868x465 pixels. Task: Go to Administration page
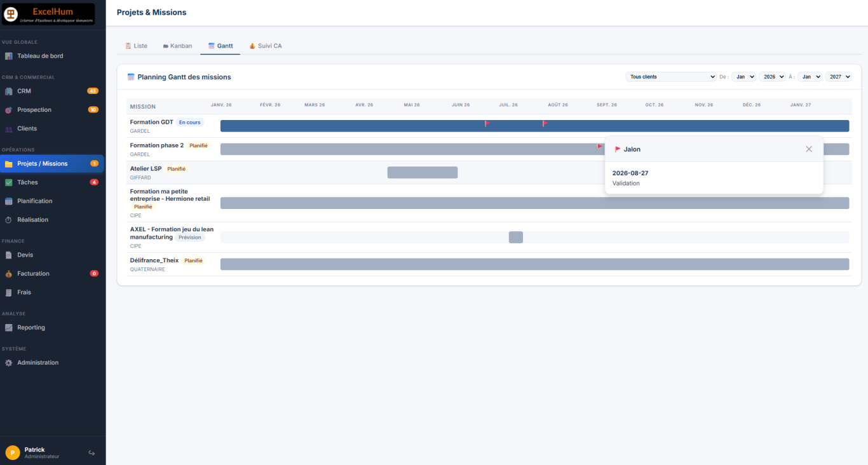coord(52,363)
